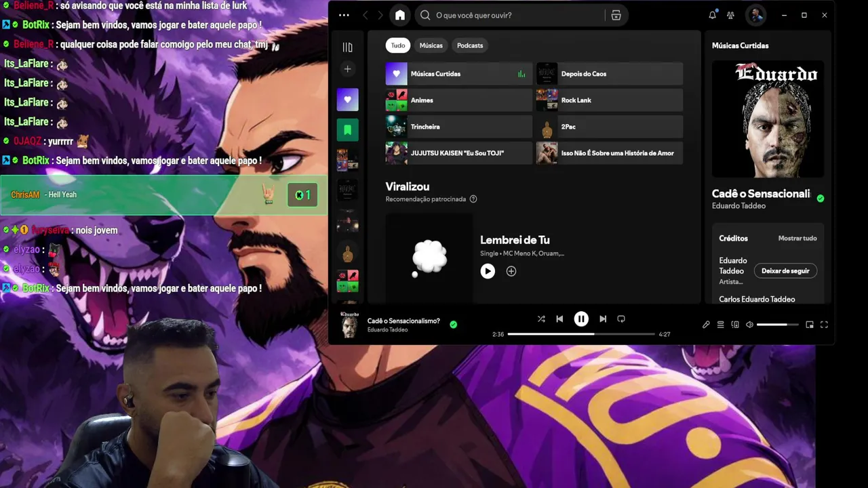This screenshot has width=868, height=488.
Task: Click the sponsored recommendation info icon
Action: pyautogui.click(x=473, y=199)
